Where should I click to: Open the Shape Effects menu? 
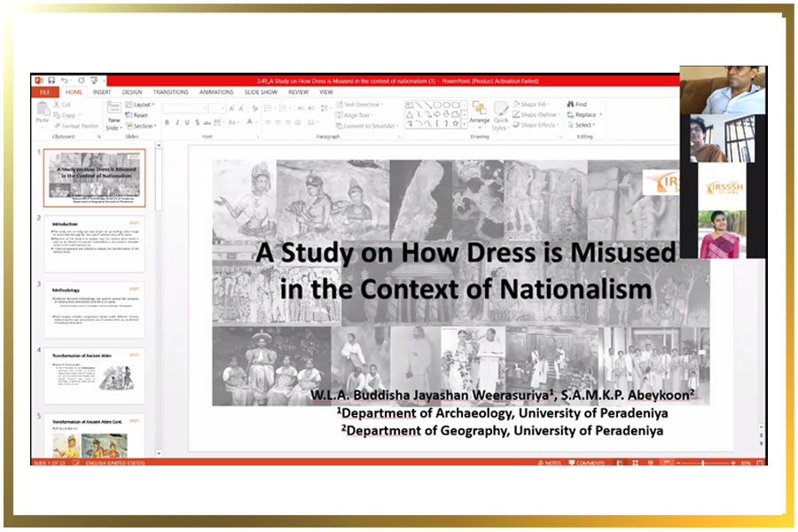pos(536,125)
